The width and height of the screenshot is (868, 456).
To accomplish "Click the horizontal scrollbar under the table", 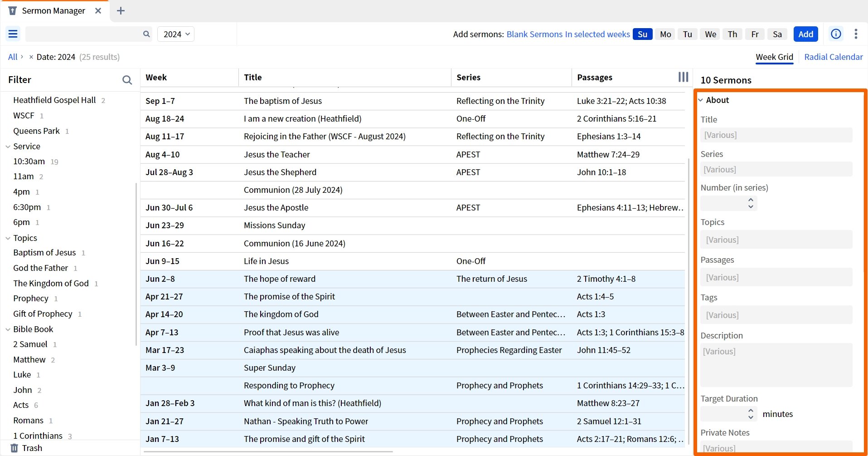I will [268, 451].
